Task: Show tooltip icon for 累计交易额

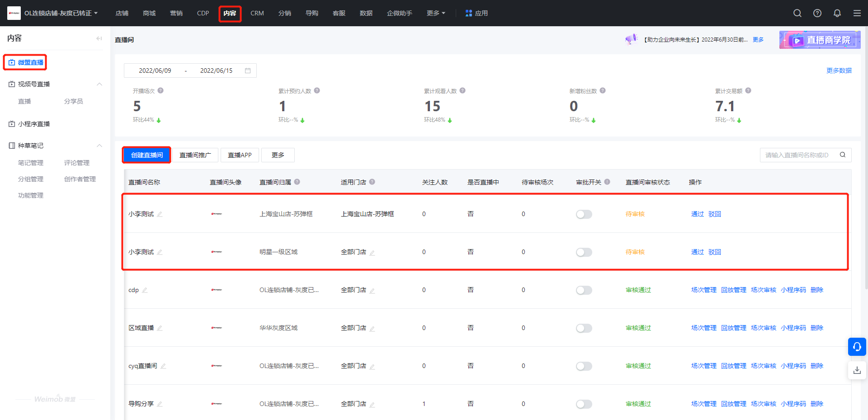Action: 748,90
